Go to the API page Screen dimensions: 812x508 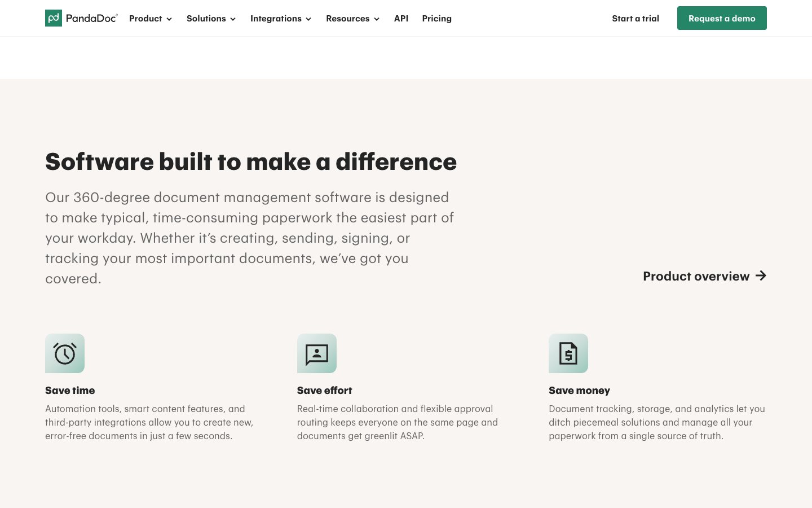pyautogui.click(x=401, y=19)
